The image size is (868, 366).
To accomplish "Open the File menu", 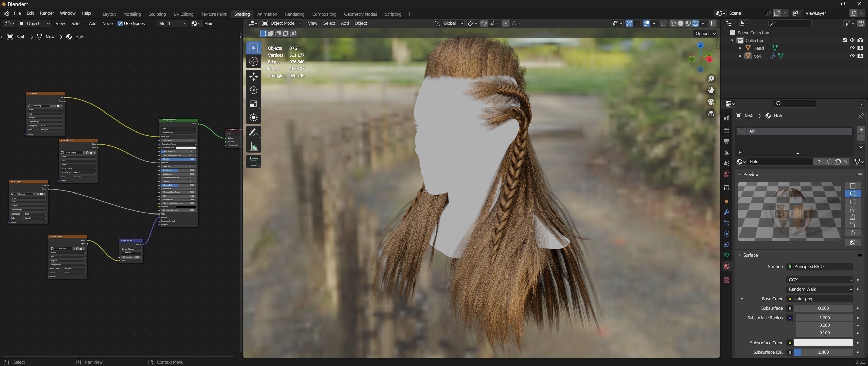I will pos(17,13).
